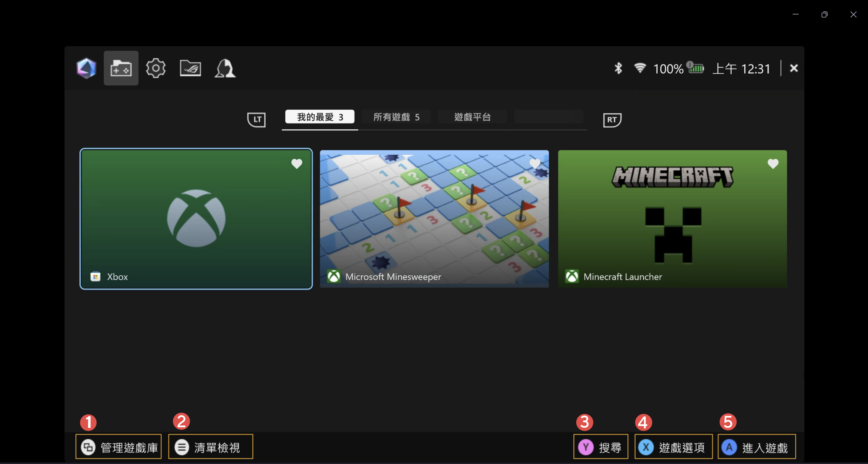The width and height of the screenshot is (868, 464).
Task: Select 我的最愛 3 tab
Action: (320, 117)
